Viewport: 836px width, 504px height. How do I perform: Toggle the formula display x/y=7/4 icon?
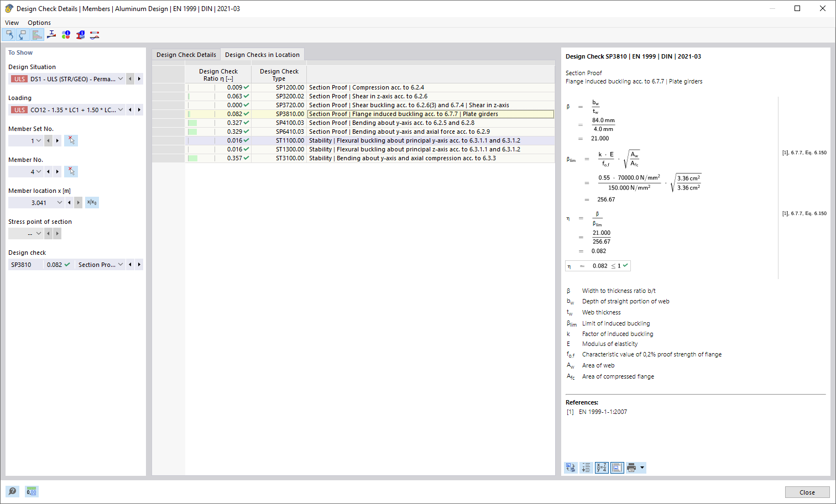[602, 468]
